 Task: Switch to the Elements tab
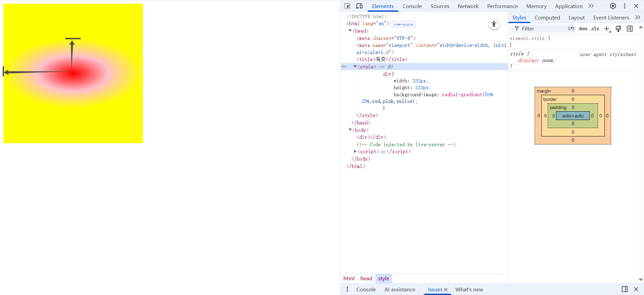click(383, 6)
